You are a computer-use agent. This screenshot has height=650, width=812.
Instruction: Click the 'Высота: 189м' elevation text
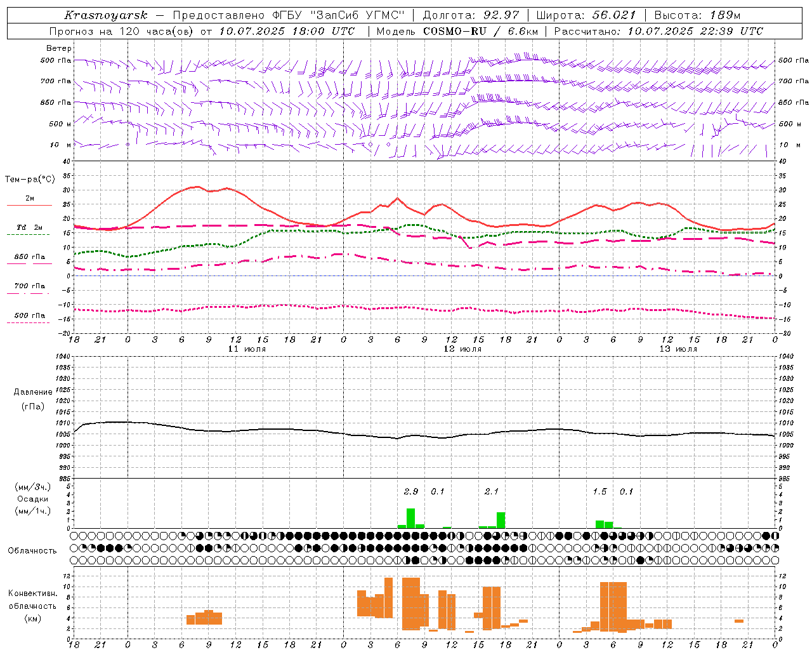click(x=697, y=15)
